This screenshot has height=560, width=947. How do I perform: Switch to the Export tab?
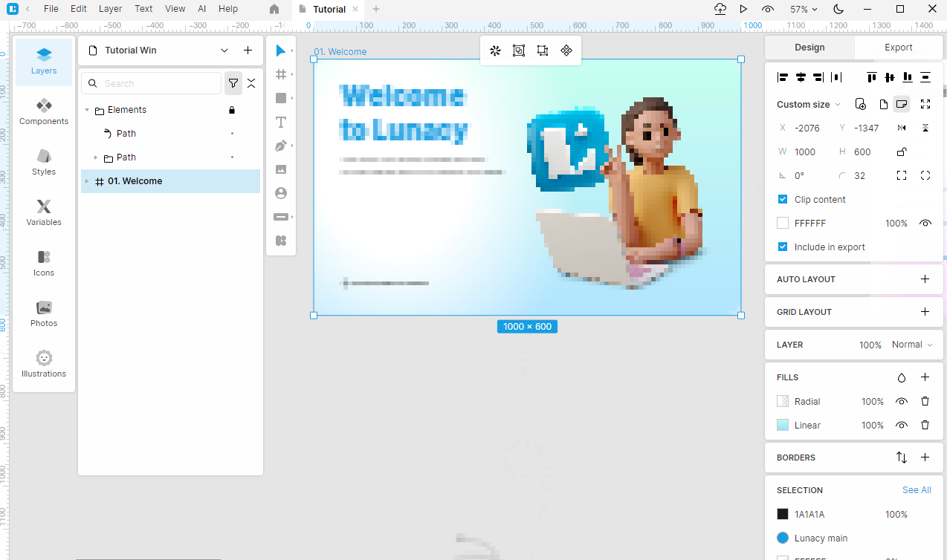coord(898,48)
